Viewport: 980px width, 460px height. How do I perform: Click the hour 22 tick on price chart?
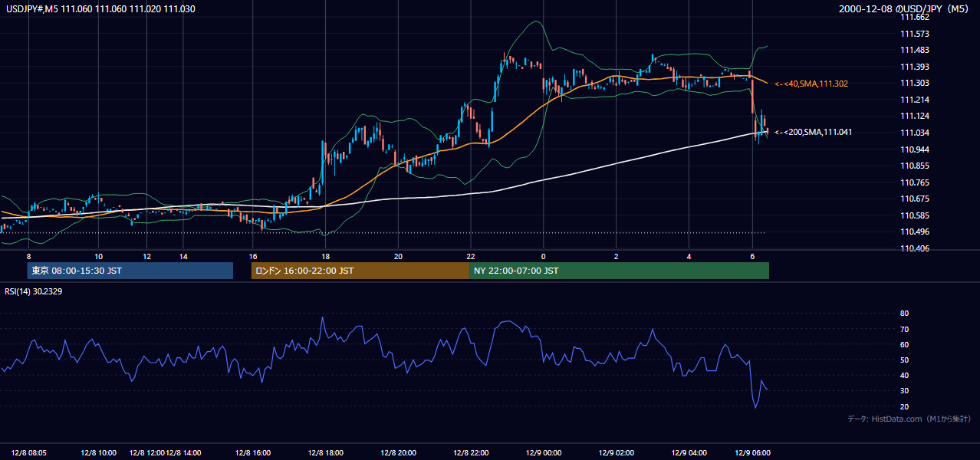(471, 256)
